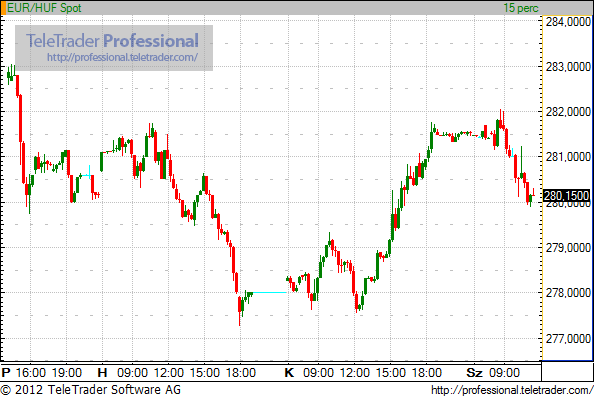The image size is (594, 399).
Task: Click the 277,0000 price axis label
Action: pos(568,338)
